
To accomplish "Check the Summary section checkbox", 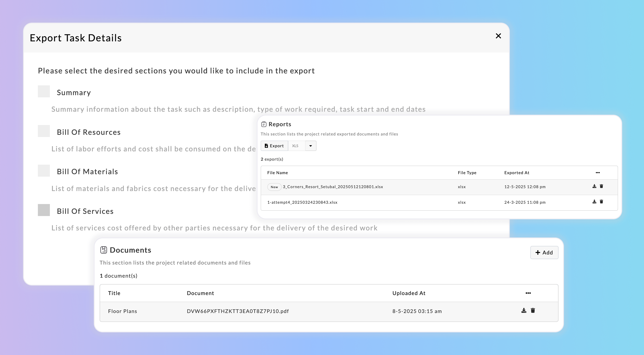I will click(x=44, y=91).
